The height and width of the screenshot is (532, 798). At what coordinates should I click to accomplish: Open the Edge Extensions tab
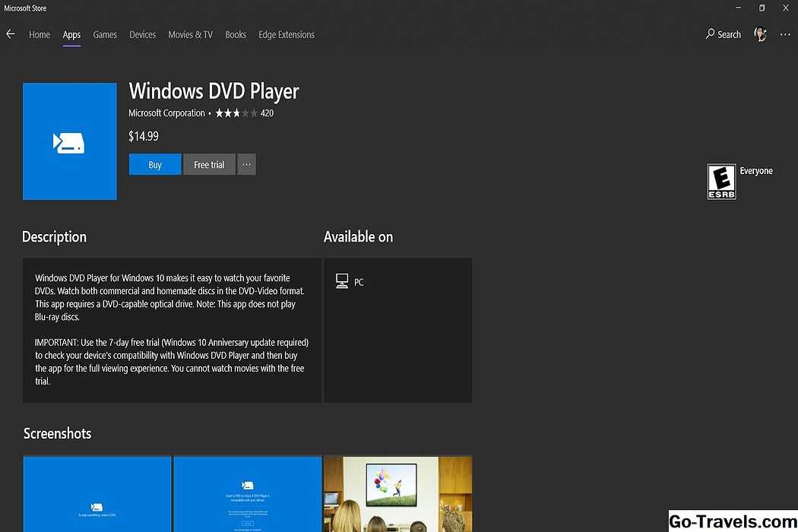[286, 35]
